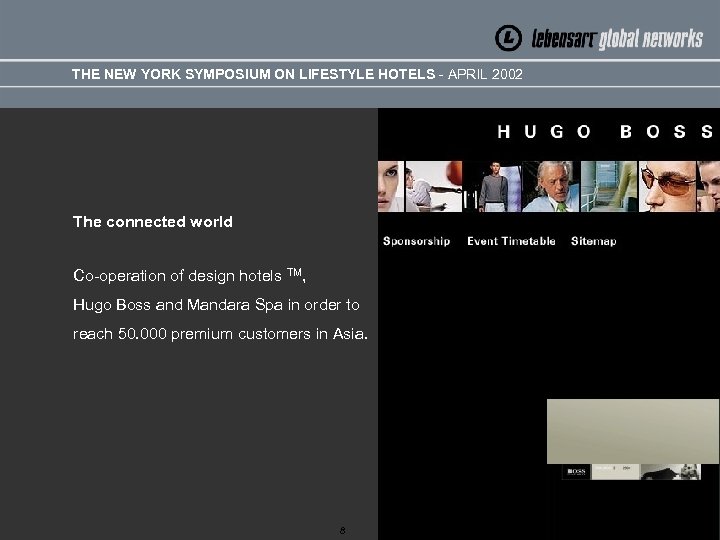This screenshot has height=540, width=720.
Task: Click the large beige image panel
Action: [x=633, y=431]
